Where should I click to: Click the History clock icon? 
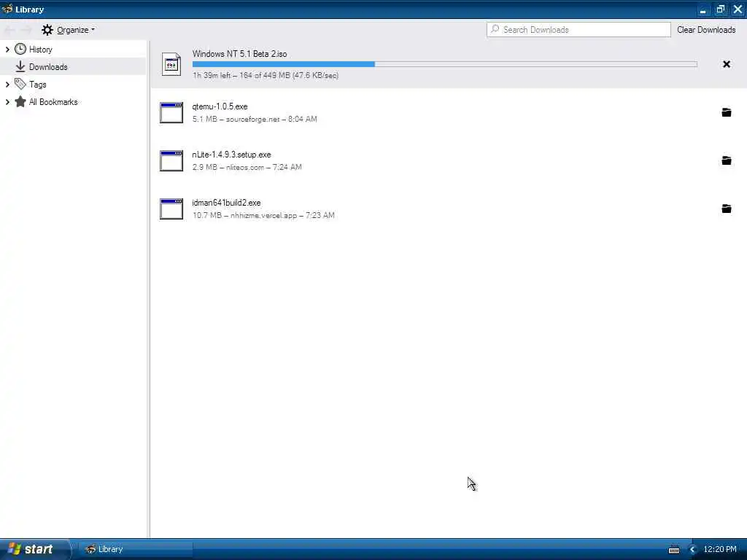point(20,49)
